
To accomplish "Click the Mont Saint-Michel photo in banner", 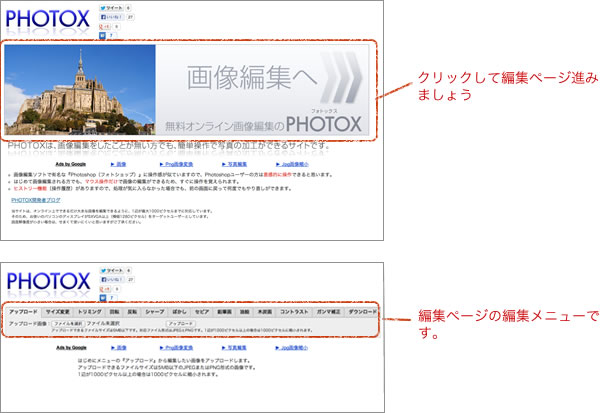I will (80, 90).
